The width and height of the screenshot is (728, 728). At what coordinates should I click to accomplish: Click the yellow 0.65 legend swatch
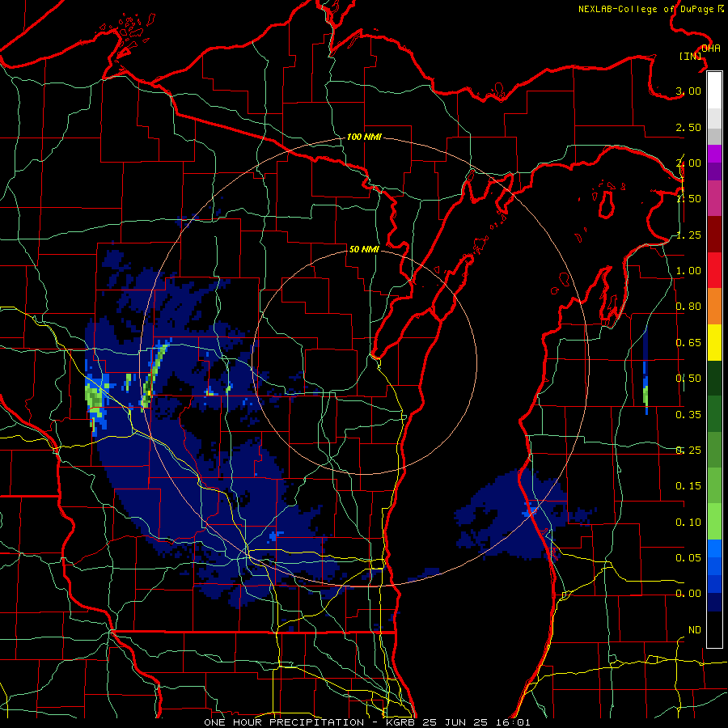coord(714,342)
